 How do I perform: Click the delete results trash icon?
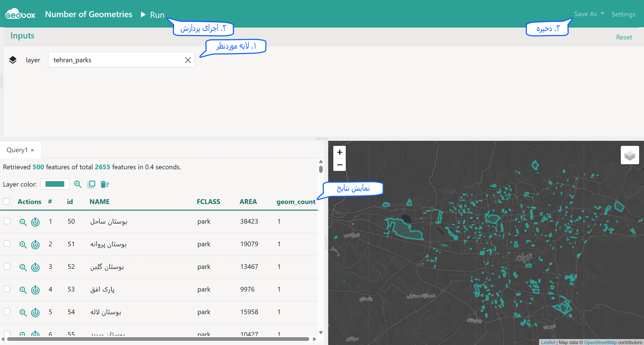[105, 184]
